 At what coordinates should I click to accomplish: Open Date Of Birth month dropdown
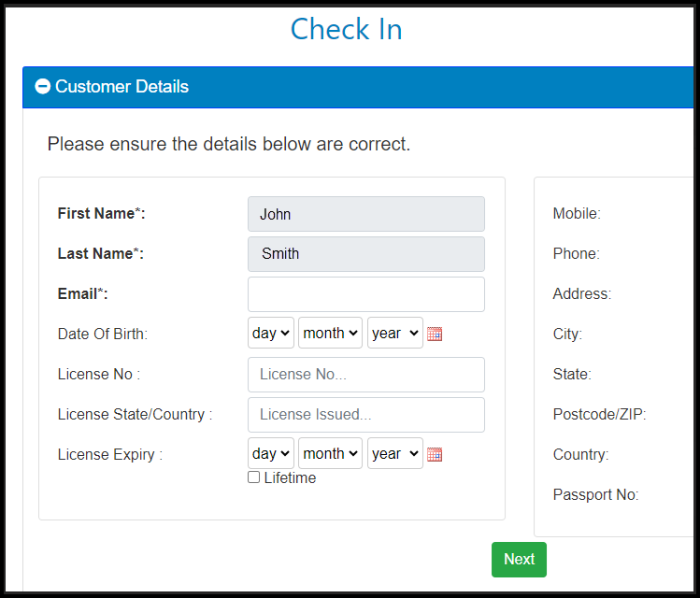pyautogui.click(x=330, y=333)
